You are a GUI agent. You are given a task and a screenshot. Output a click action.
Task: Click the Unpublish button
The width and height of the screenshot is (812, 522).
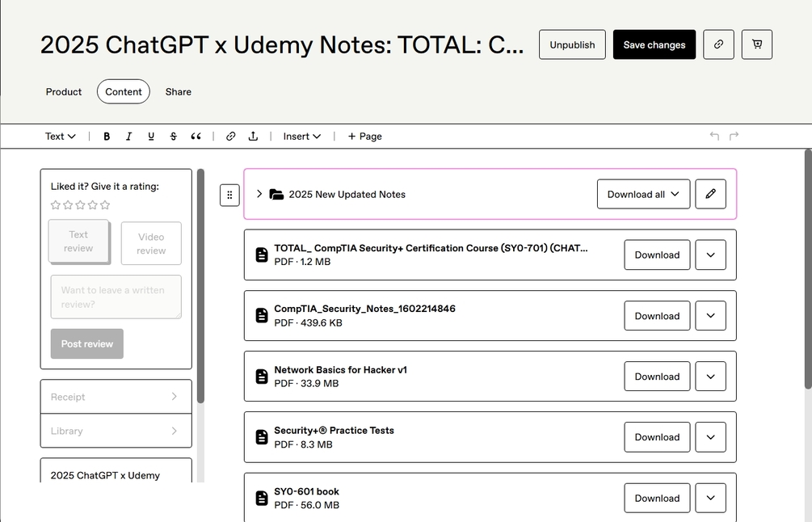coord(572,44)
